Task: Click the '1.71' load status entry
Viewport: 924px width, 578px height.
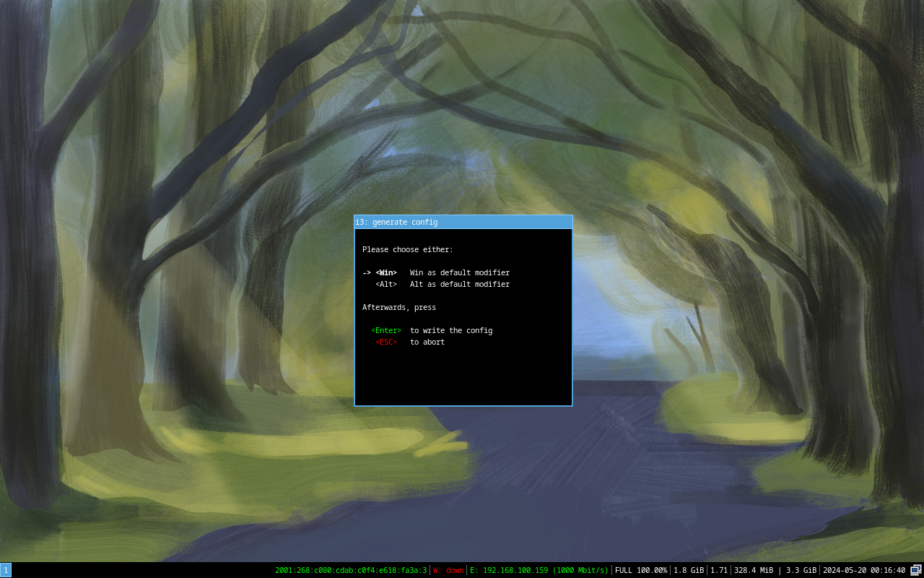Action: coord(719,570)
